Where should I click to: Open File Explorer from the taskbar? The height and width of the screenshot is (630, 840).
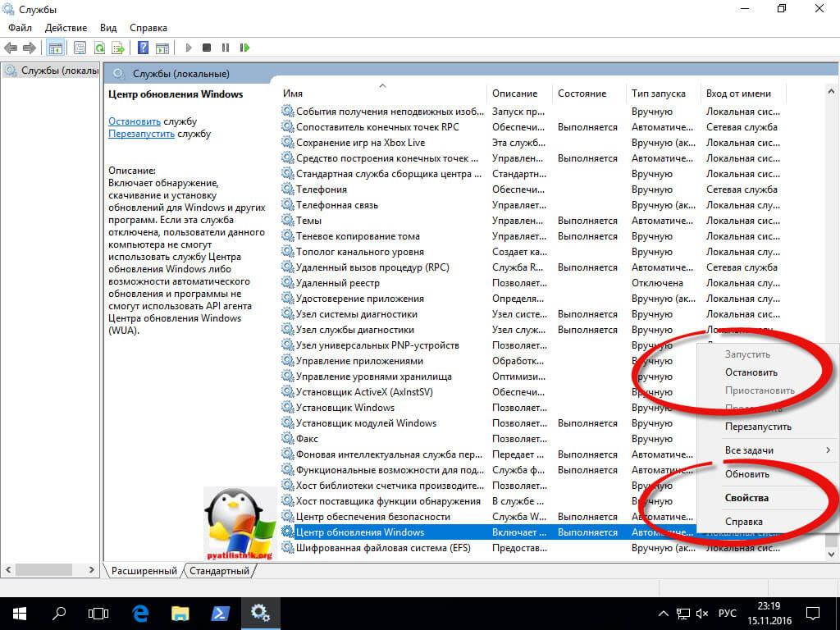tap(180, 614)
